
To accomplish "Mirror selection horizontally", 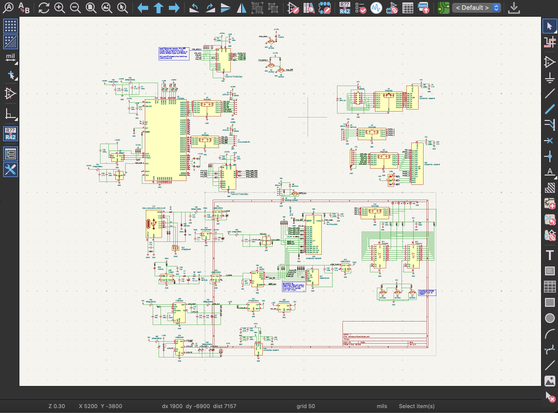I will tap(241, 7).
